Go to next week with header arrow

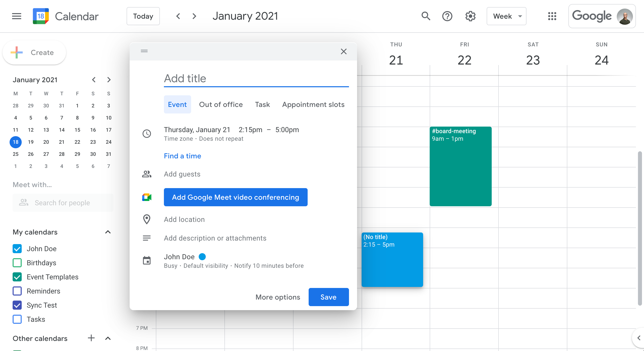(194, 16)
